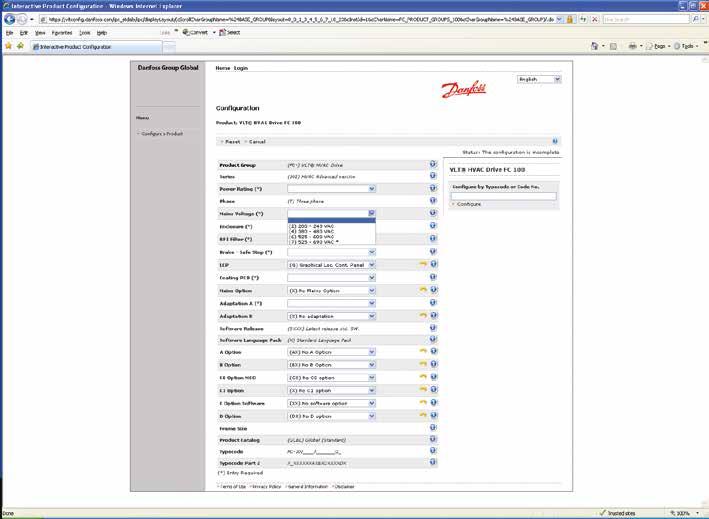Click the info icon for Enclosure
This screenshot has height=519, width=709.
pyautogui.click(x=433, y=226)
